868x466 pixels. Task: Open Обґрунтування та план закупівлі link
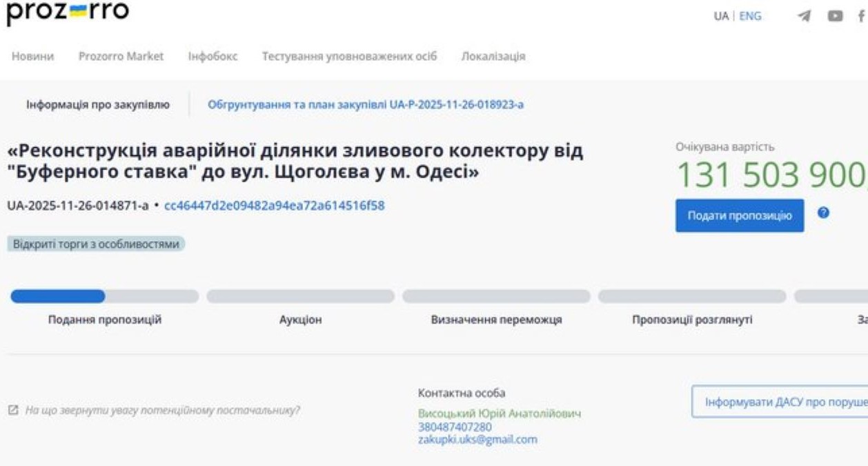tap(366, 105)
